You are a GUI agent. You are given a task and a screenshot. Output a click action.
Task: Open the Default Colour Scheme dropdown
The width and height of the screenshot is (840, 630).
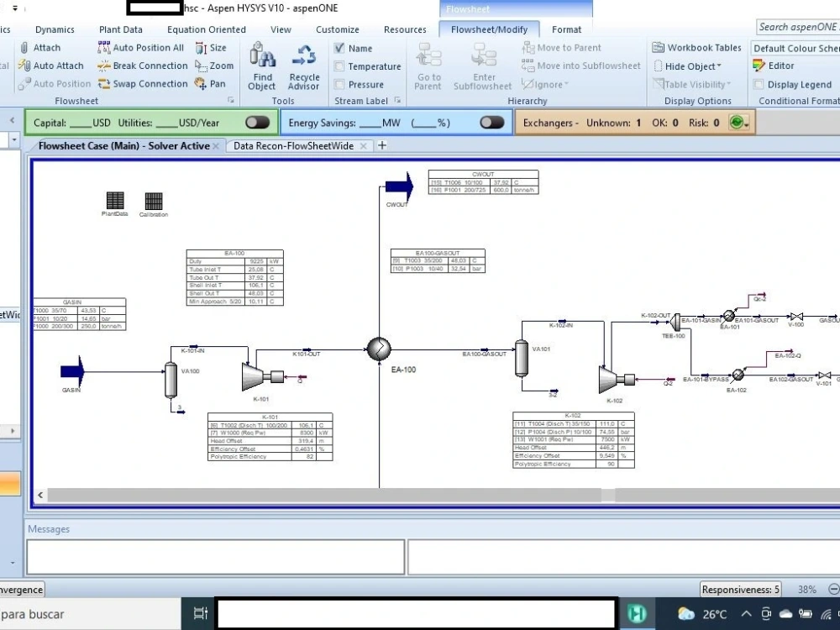793,48
